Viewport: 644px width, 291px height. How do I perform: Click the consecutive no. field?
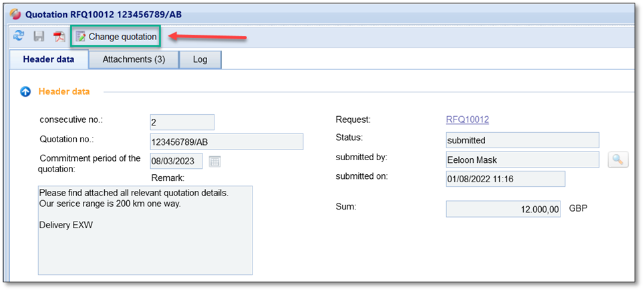[x=182, y=122]
